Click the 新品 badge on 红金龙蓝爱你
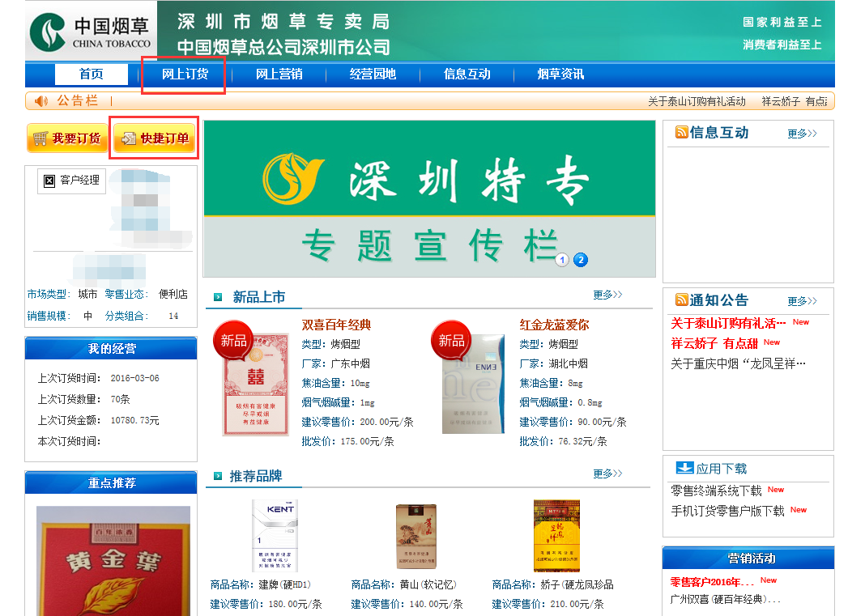This screenshot has height=616, width=865. (451, 340)
